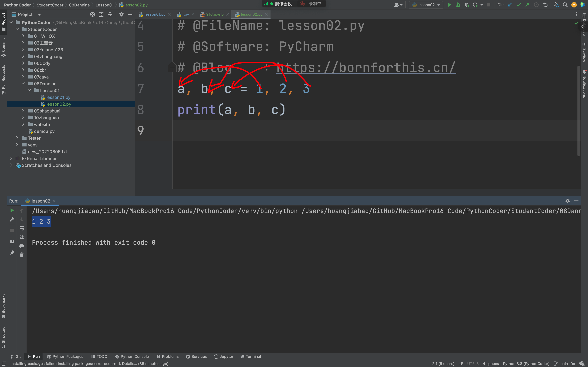
Task: Select opened file target icon in Project
Action: pos(92,14)
